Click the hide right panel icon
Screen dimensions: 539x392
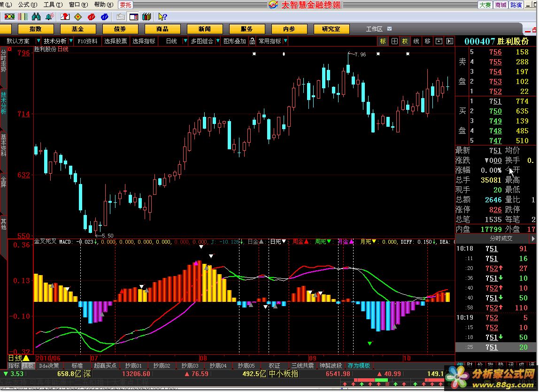[450, 41]
